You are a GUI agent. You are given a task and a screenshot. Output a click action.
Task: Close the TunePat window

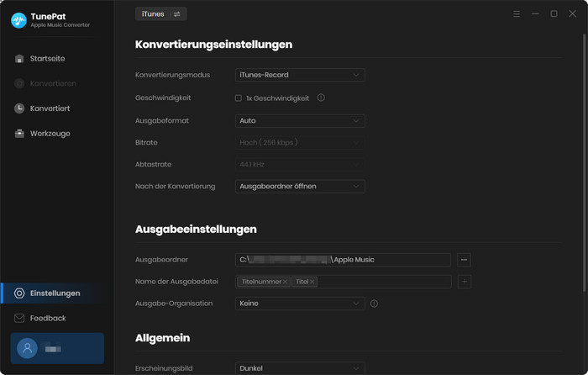pyautogui.click(x=573, y=14)
